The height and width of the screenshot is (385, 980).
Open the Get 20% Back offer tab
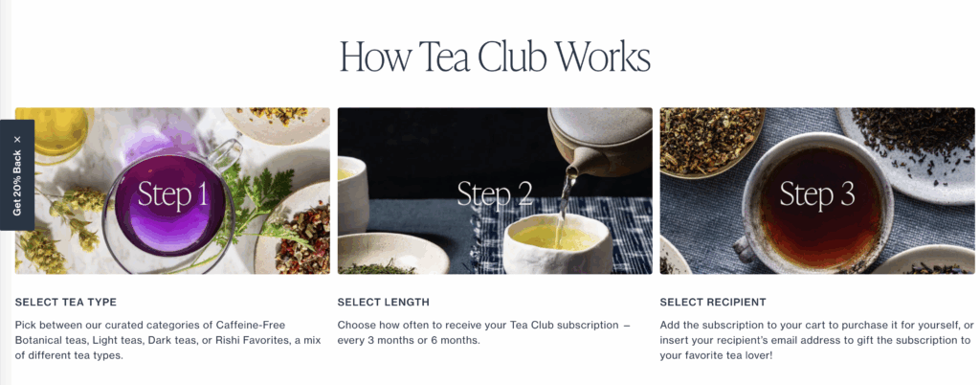tap(17, 183)
